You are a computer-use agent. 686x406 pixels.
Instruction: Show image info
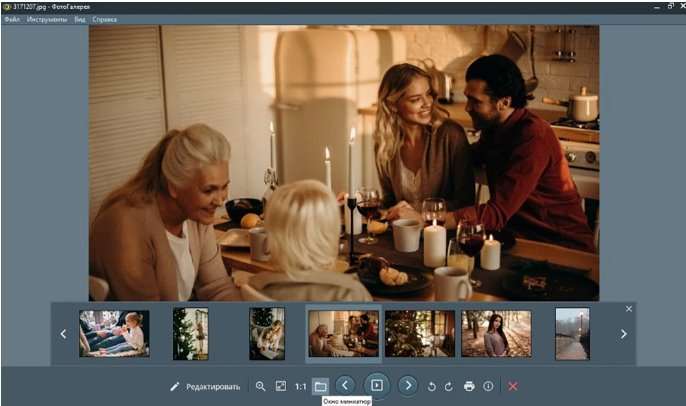(x=488, y=386)
